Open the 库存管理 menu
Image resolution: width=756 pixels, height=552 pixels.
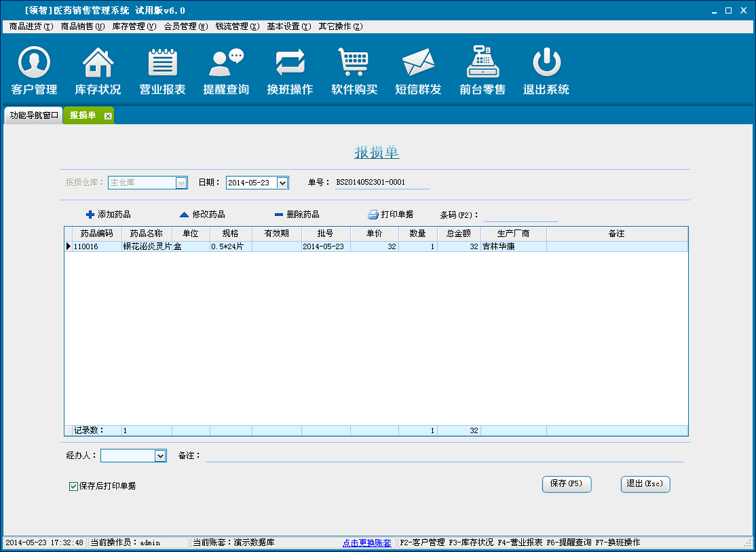pos(134,26)
